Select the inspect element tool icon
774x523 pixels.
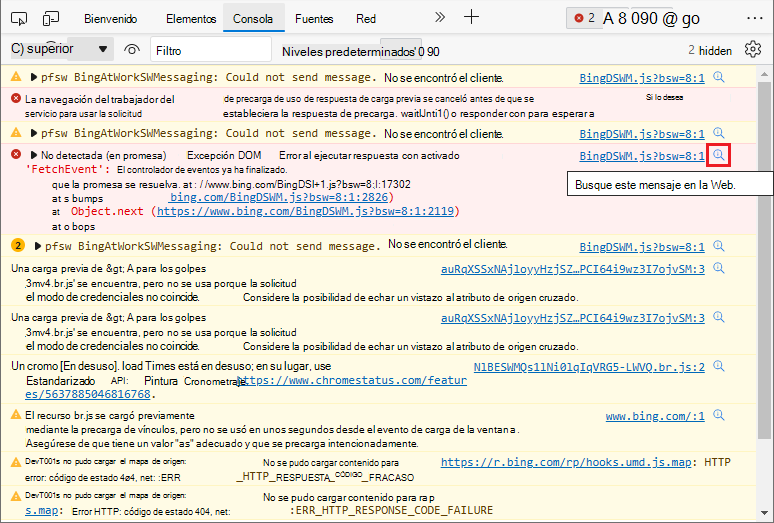(19, 19)
